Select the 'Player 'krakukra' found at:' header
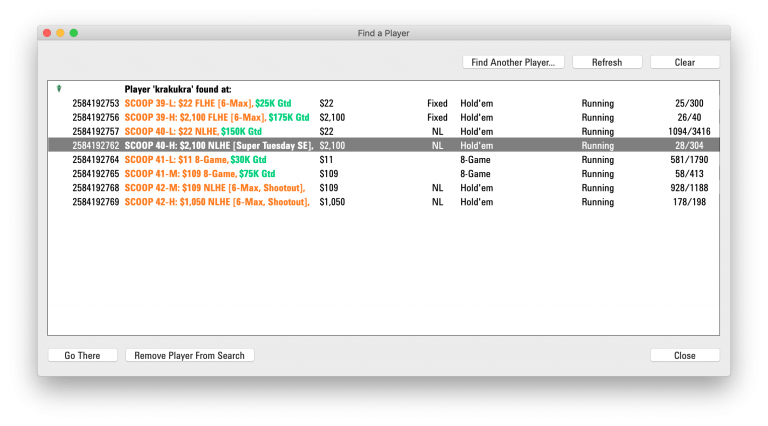This screenshot has height=426, width=768. (178, 89)
